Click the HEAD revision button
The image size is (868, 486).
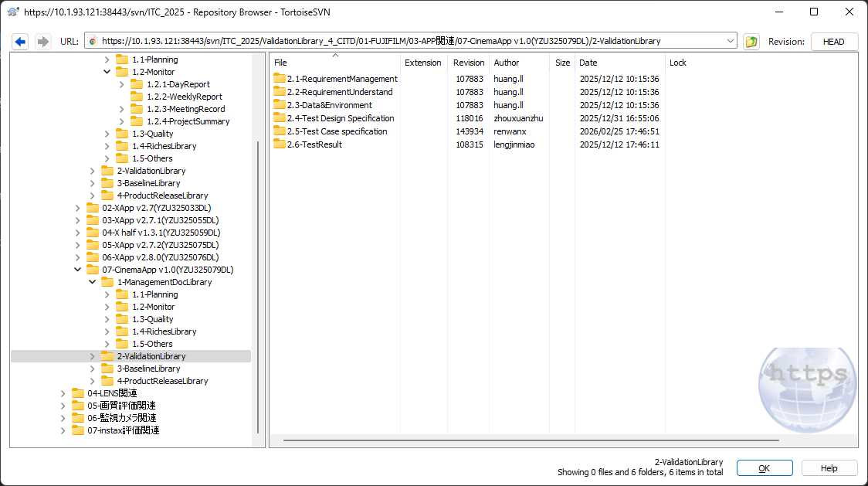[834, 42]
